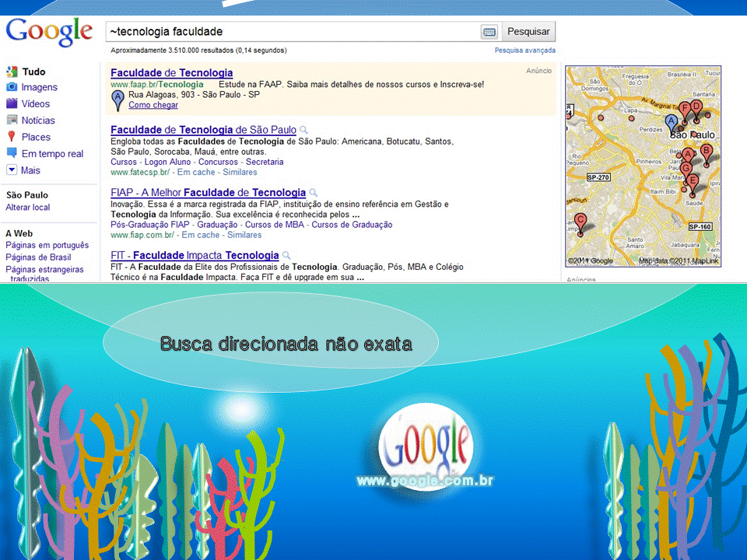Open Pós-Graduação FIAP sitelink
This screenshot has width=747, height=560.
coord(150,225)
